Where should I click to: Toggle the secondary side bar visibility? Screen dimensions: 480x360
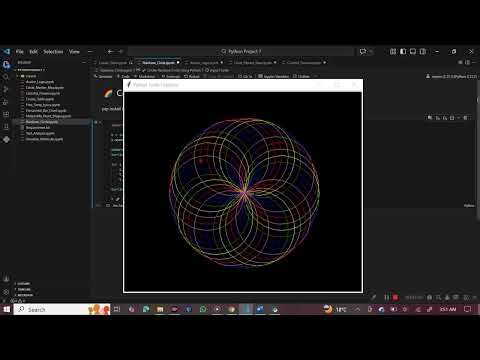(423, 51)
